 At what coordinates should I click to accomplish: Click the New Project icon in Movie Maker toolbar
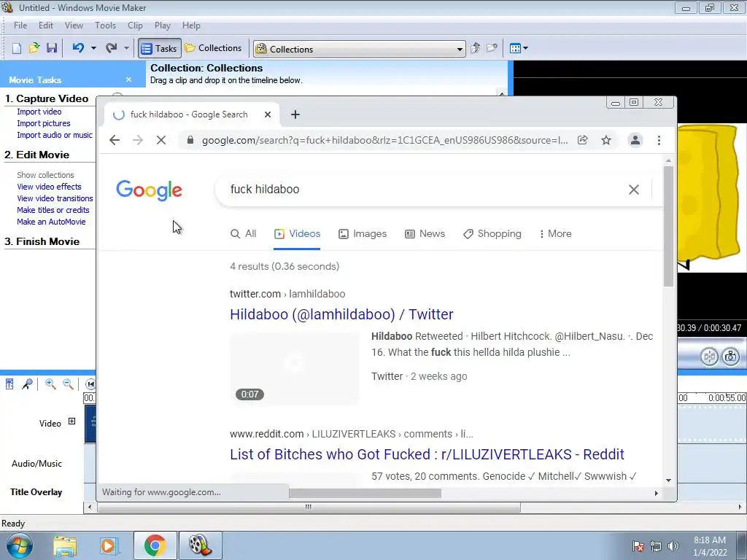pyautogui.click(x=17, y=48)
